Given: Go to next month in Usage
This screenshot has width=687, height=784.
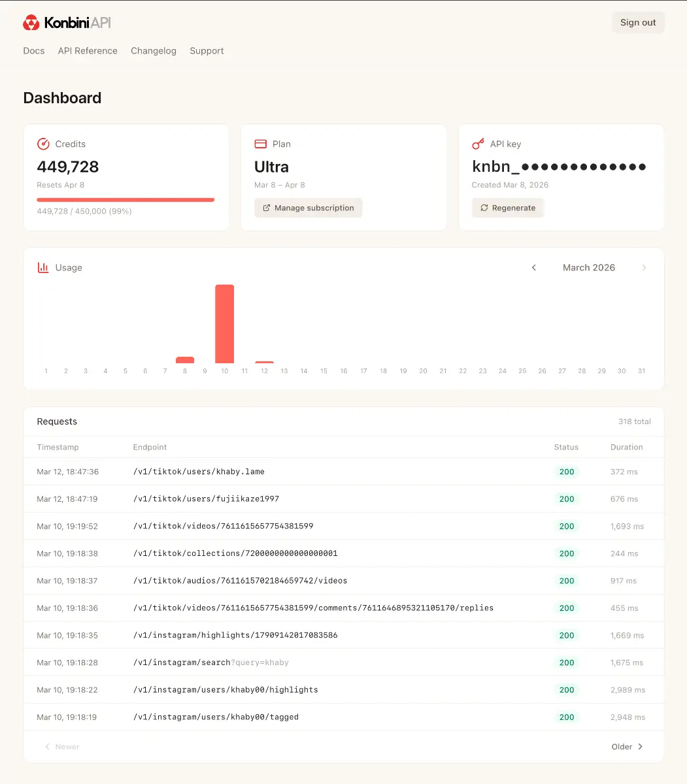Looking at the screenshot, I should [644, 267].
